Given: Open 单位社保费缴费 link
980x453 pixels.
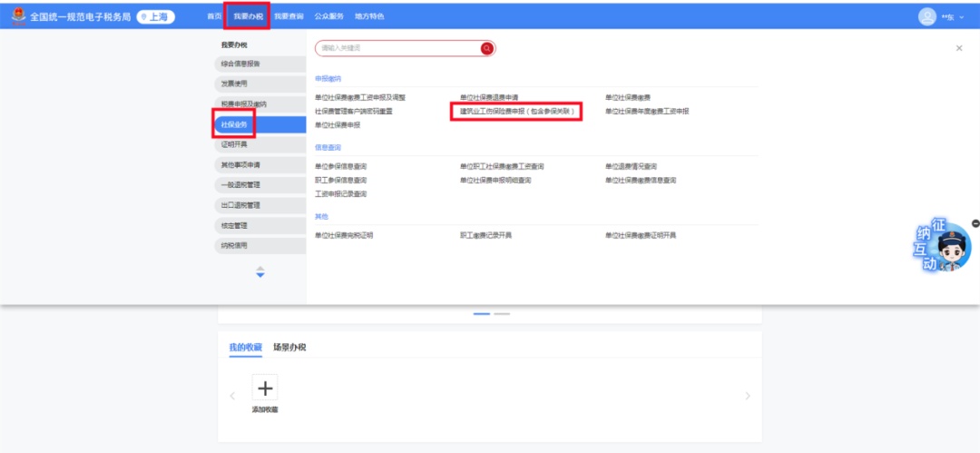Looking at the screenshot, I should coord(628,98).
